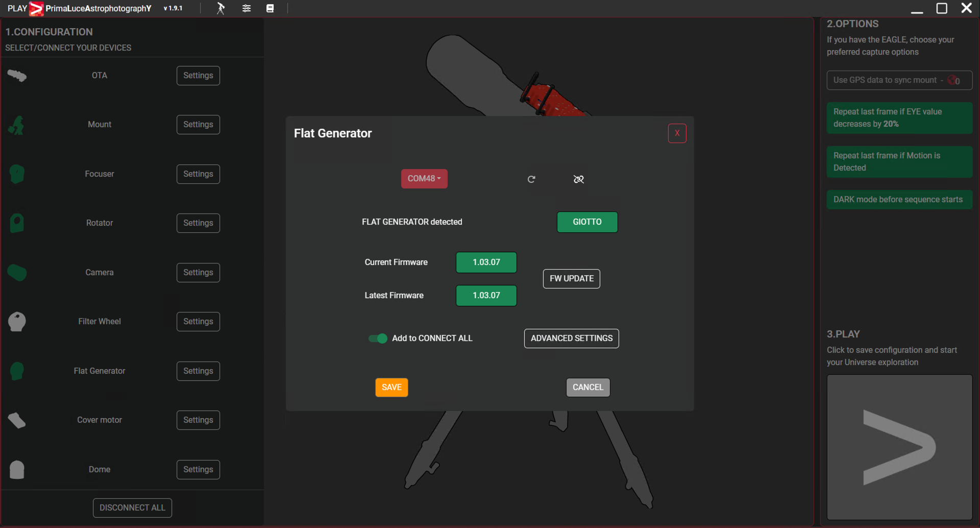The image size is (980, 528).
Task: Click the OTA telescope tube icon
Action: tap(17, 76)
